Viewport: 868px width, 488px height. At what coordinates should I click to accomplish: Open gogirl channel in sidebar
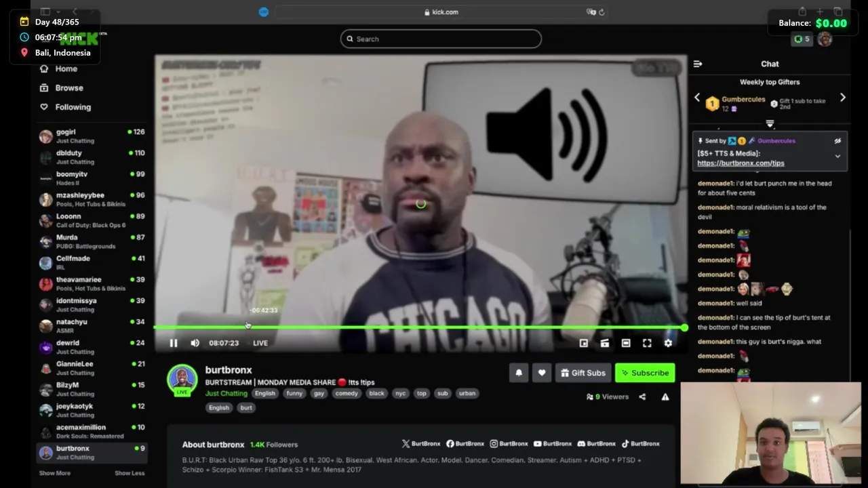click(x=92, y=136)
